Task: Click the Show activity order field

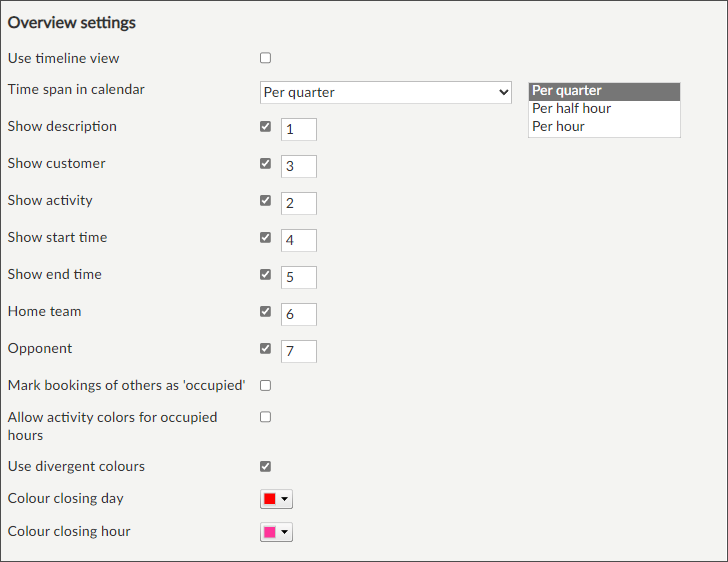Action: pyautogui.click(x=299, y=203)
